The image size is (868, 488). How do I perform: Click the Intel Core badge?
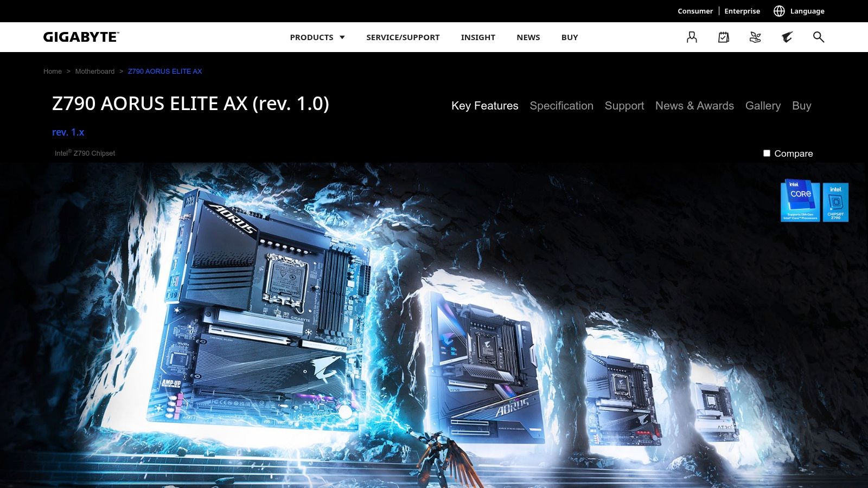pyautogui.click(x=800, y=201)
